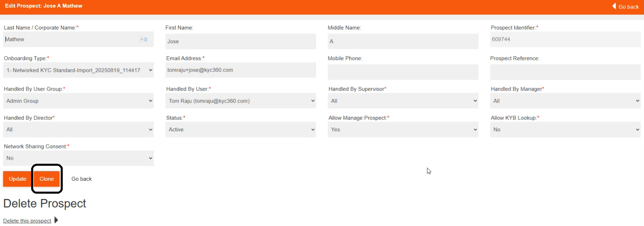Viewport: 644px width, 226px height.
Task: Click the Email Address label
Action: 185,58
